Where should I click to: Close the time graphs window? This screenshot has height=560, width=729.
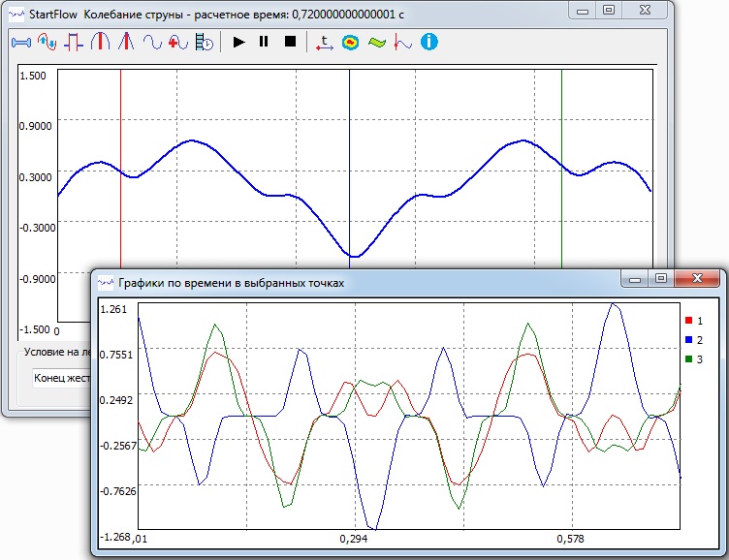point(697,278)
